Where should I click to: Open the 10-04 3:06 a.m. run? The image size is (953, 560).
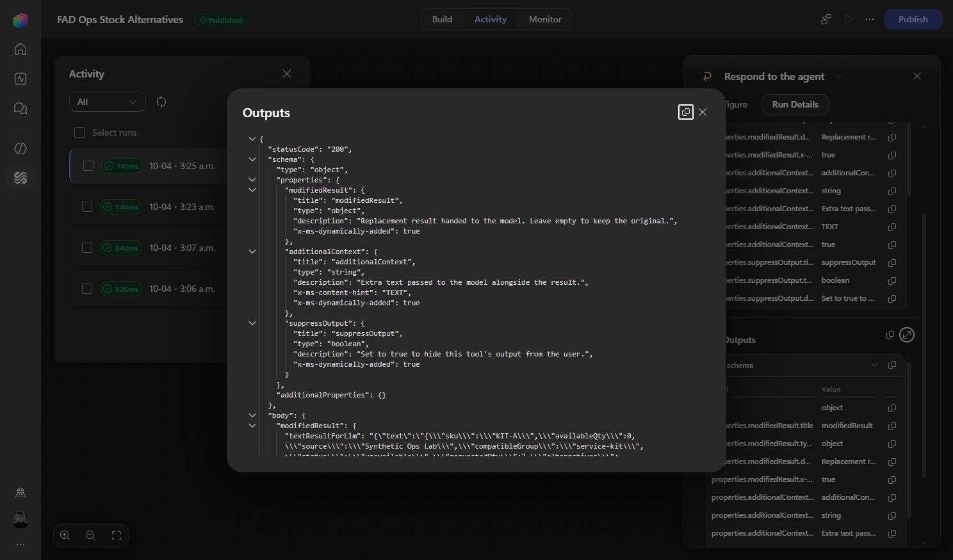tap(182, 289)
